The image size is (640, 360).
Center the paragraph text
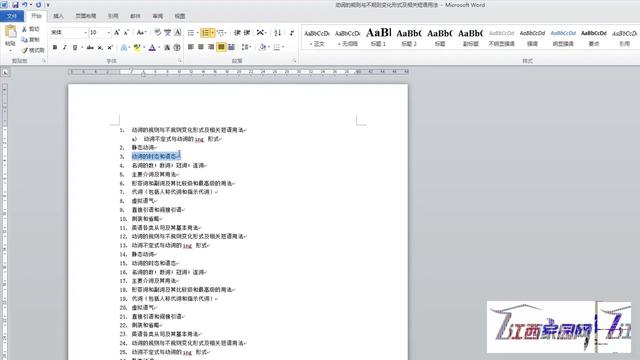tap(201, 47)
